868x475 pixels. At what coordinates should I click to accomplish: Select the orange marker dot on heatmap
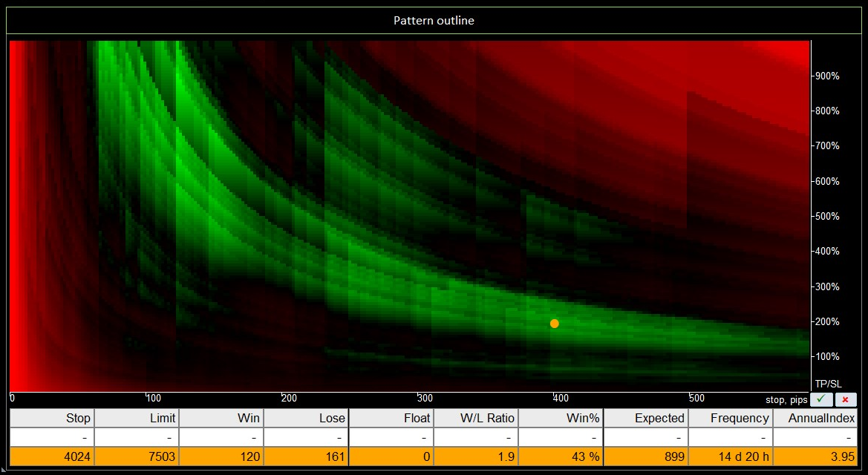coord(554,324)
